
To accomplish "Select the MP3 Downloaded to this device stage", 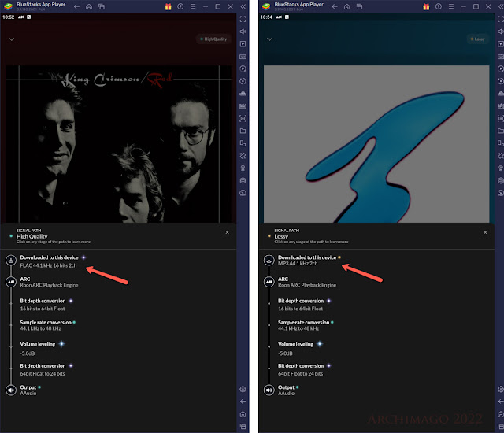I will pyautogui.click(x=309, y=260).
